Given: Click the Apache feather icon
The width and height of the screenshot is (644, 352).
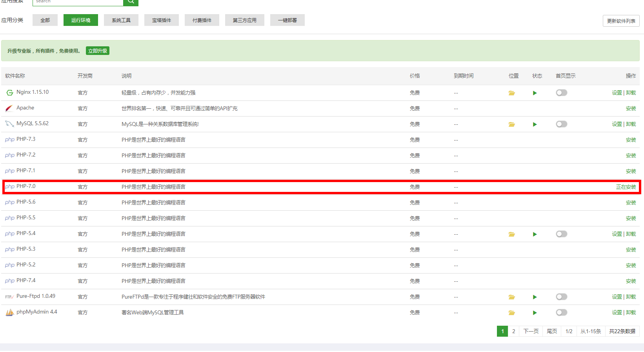Looking at the screenshot, I should [x=9, y=108].
